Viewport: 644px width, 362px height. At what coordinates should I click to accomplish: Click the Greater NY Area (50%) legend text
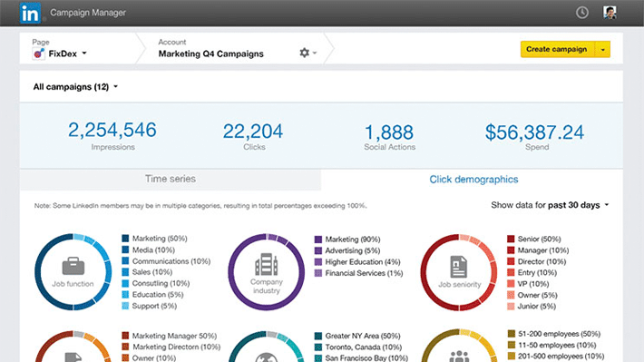point(363,336)
